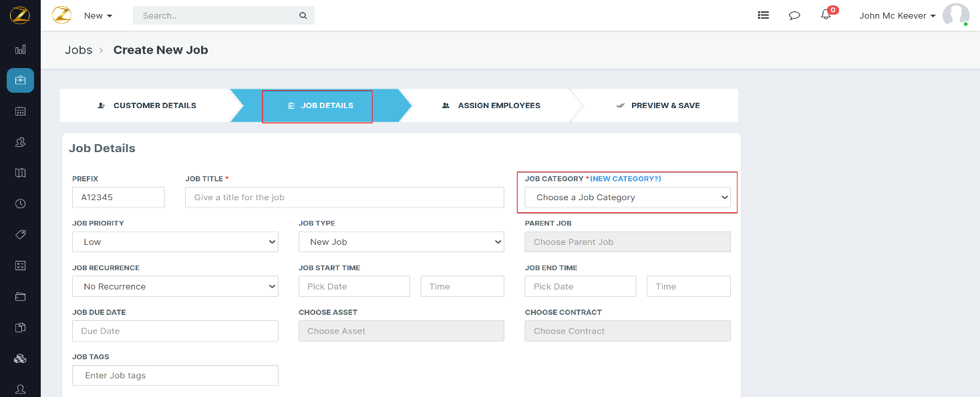Click the Job Title input field

tap(344, 197)
